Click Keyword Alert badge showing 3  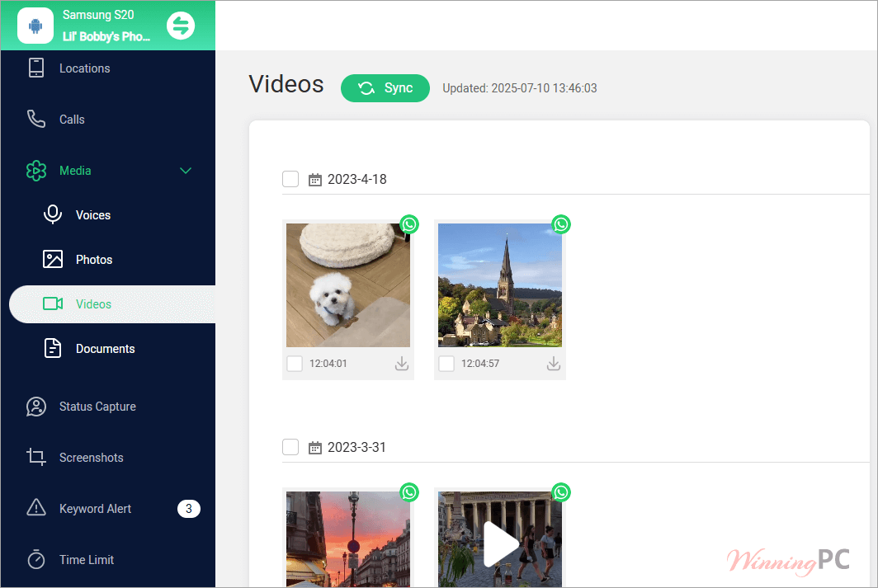tap(189, 509)
